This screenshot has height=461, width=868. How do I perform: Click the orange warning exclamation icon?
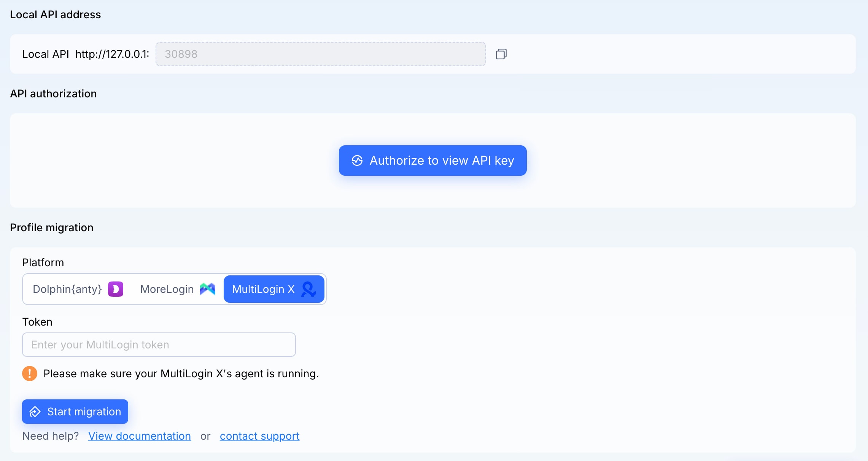coord(30,374)
